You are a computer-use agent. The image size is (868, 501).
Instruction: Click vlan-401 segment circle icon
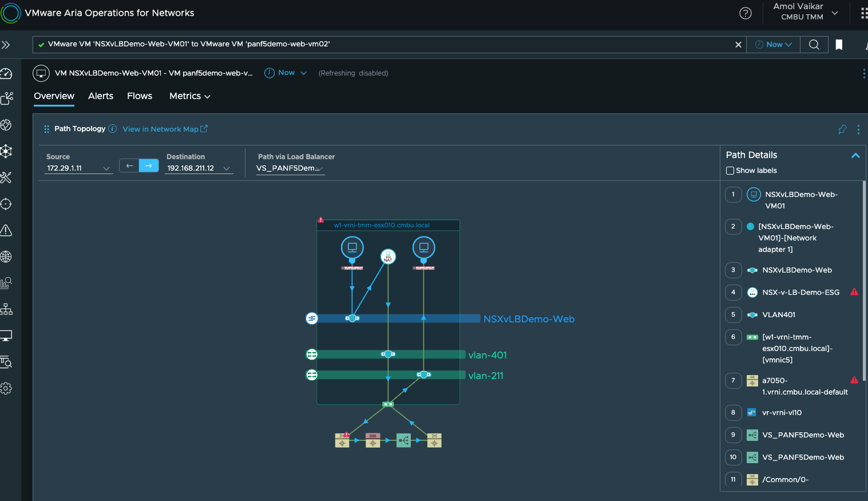pos(312,354)
